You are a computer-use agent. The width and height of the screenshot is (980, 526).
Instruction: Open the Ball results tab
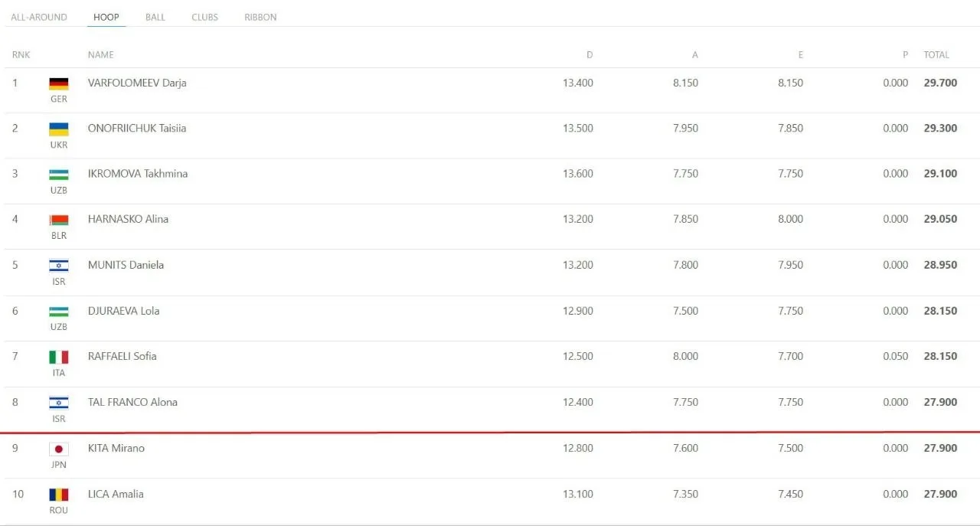[x=155, y=17]
